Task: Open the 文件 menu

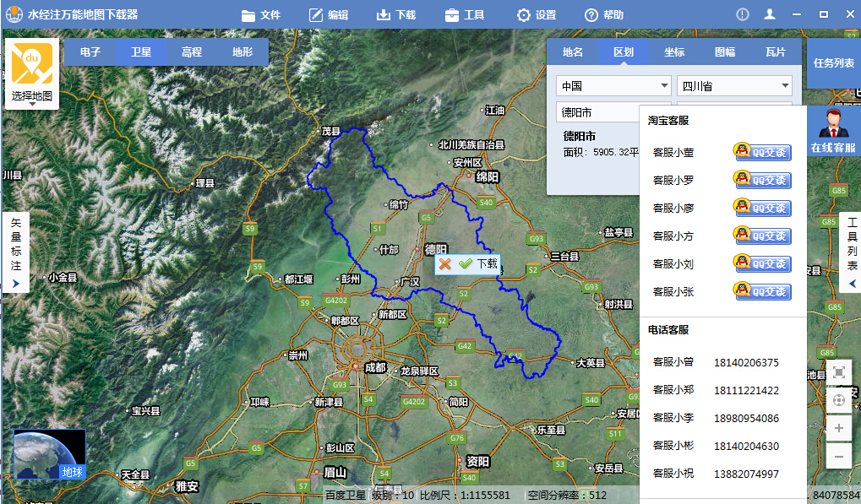Action: point(261,15)
